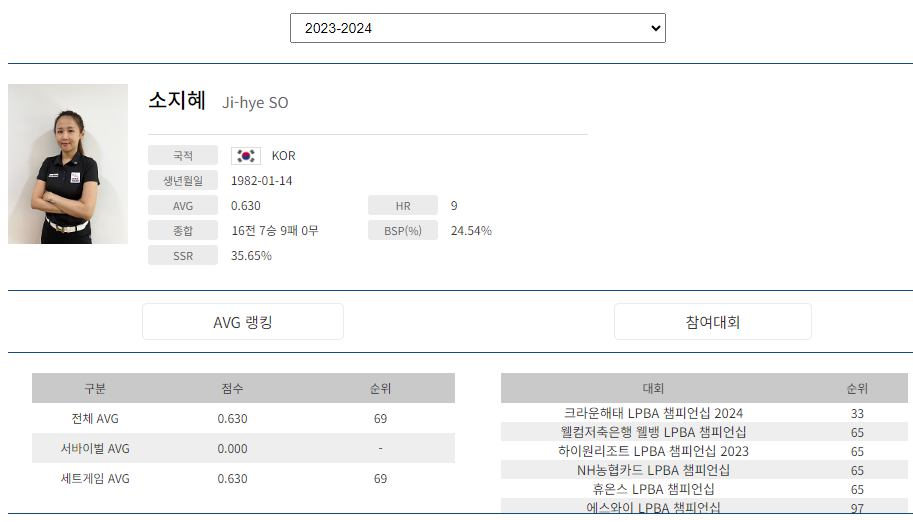913x522 pixels.
Task: Click the 전체 AVG row label
Action: coord(95,418)
